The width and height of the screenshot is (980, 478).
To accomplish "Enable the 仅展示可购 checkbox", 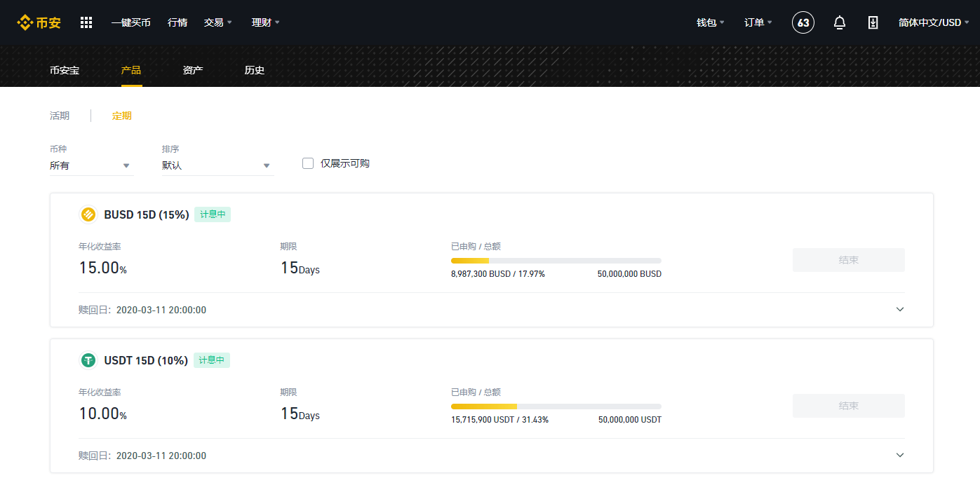I will (x=308, y=163).
